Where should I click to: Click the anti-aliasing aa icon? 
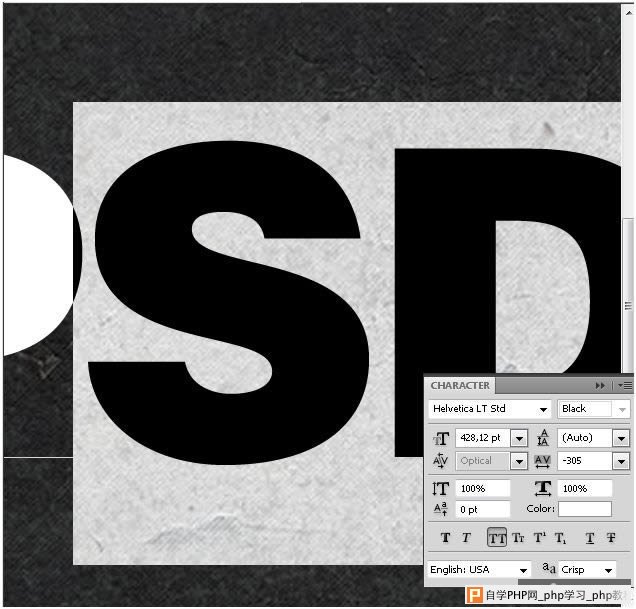pos(549,568)
